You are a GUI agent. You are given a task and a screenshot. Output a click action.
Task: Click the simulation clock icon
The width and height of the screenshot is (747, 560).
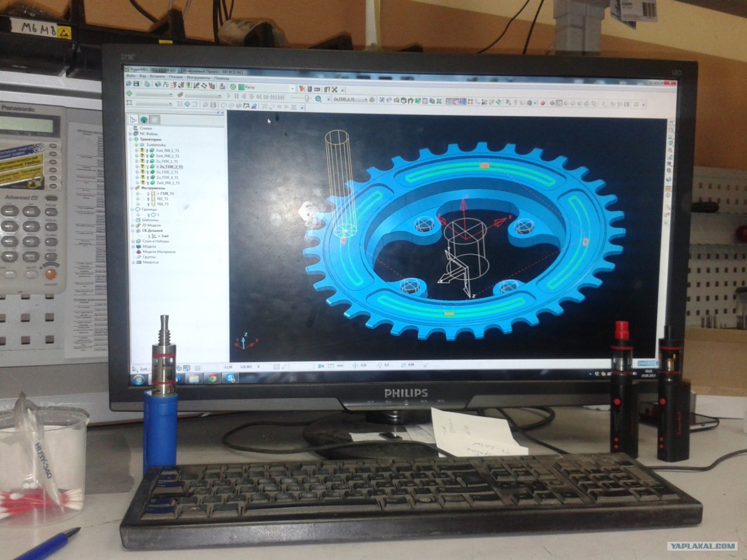pyautogui.click(x=318, y=99)
